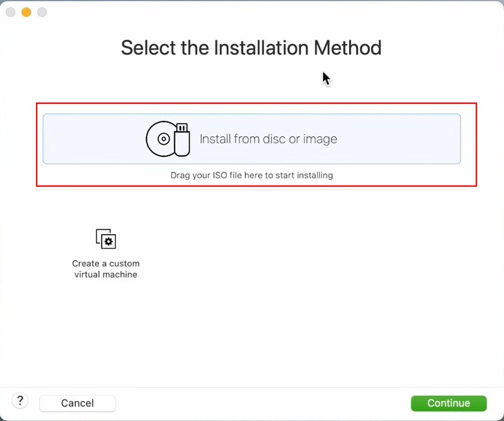504x421 pixels.
Task: Click the disc icon in the install option
Action: tap(161, 138)
